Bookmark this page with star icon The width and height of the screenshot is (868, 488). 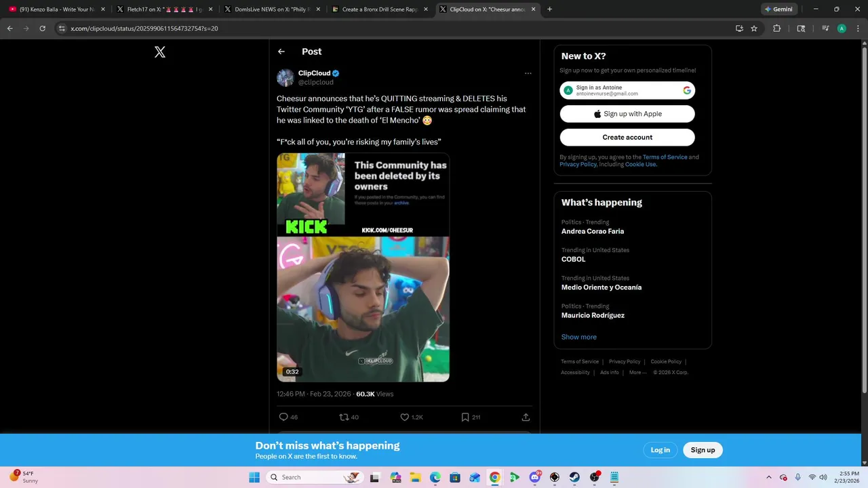click(754, 28)
